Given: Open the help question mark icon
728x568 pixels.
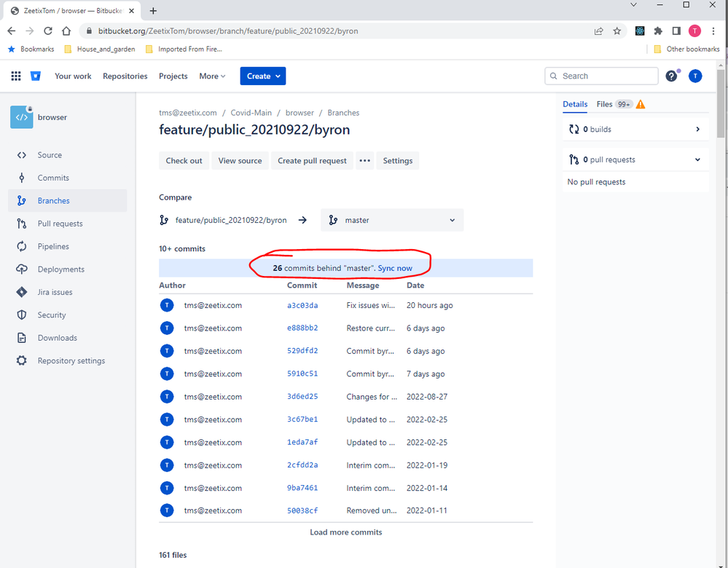Looking at the screenshot, I should tap(671, 76).
